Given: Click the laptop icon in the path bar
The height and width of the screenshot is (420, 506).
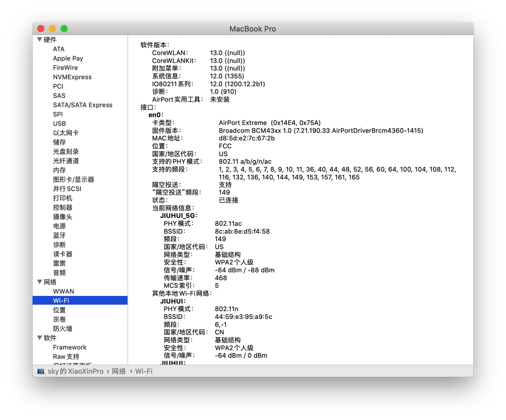Looking at the screenshot, I should click(x=41, y=371).
